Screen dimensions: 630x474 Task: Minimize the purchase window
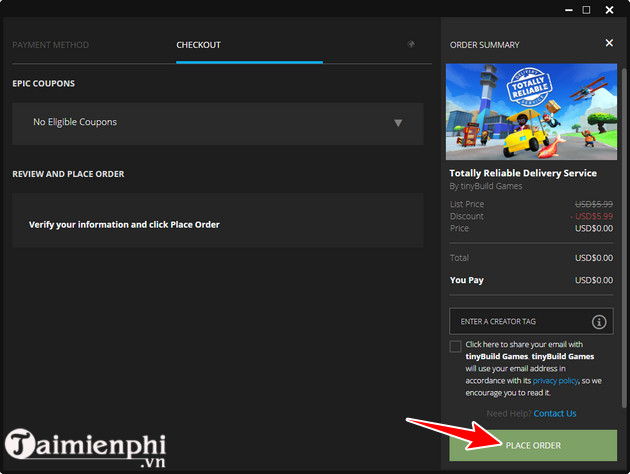point(569,10)
